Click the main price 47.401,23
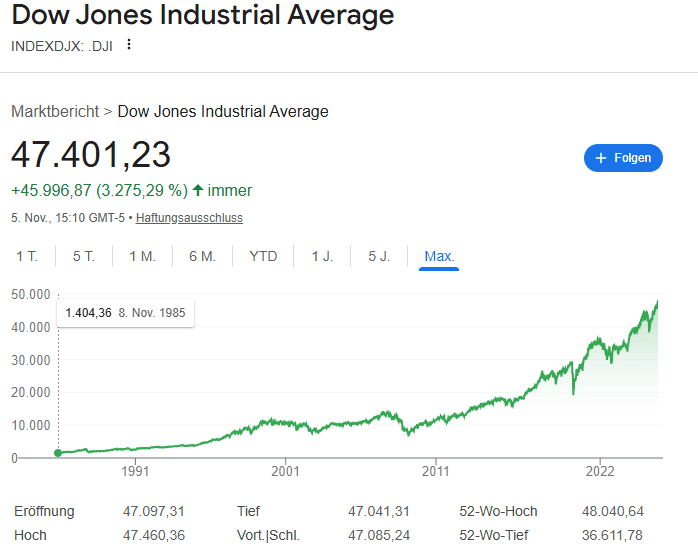Screen dimensions: 698x555 coord(91,155)
